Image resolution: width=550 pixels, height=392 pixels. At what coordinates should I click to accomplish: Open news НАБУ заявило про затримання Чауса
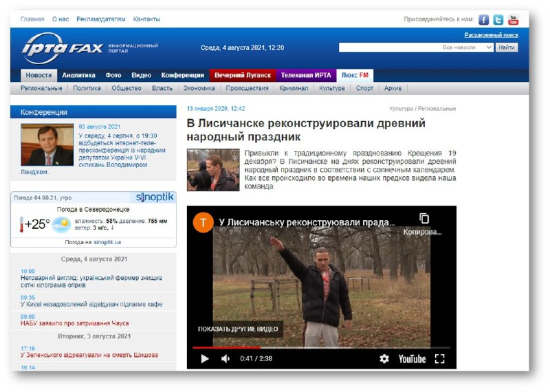pos(74,323)
